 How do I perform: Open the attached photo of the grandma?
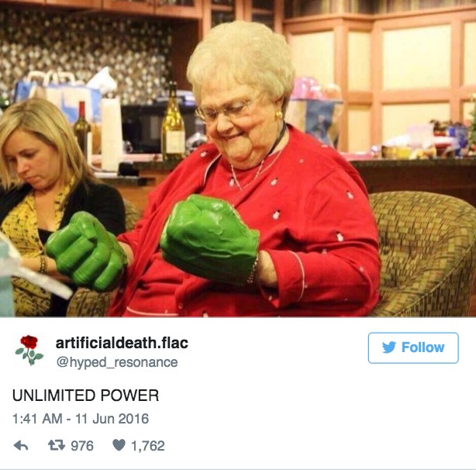(238, 158)
